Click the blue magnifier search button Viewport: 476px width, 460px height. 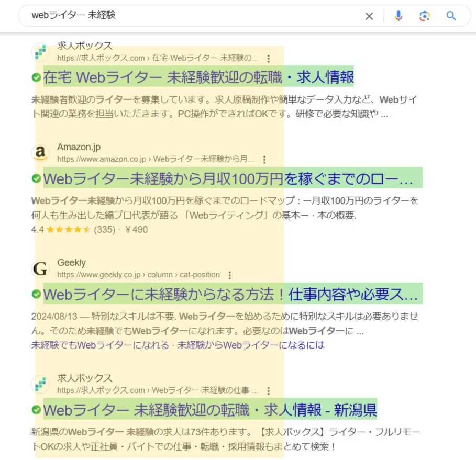[451, 16]
